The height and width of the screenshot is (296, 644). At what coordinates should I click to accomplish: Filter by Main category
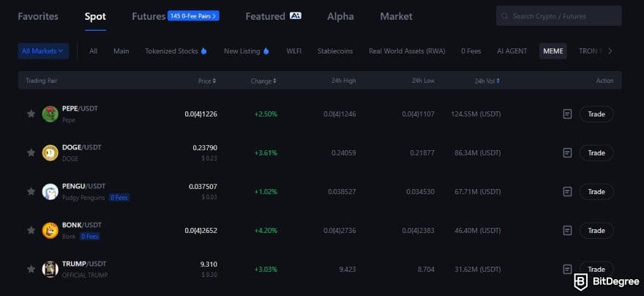click(121, 51)
